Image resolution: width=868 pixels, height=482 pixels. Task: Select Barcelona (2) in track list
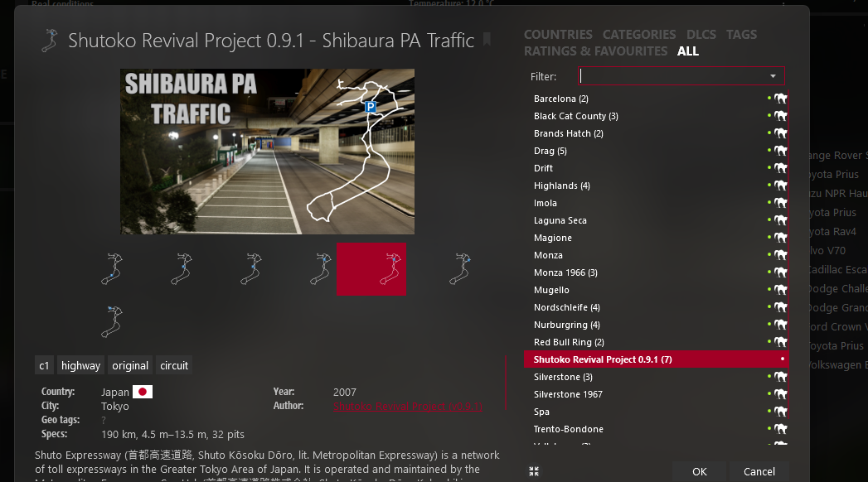pyautogui.click(x=656, y=99)
